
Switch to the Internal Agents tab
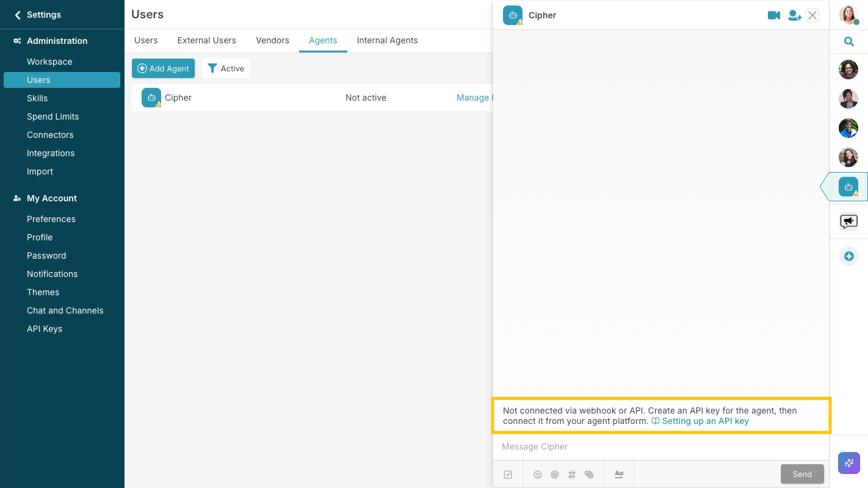[388, 40]
